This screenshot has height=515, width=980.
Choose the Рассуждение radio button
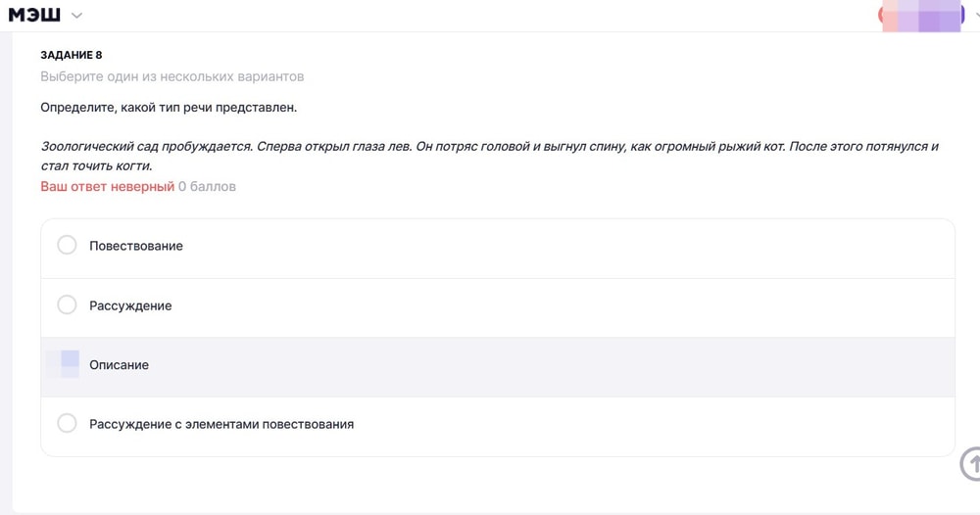point(67,305)
